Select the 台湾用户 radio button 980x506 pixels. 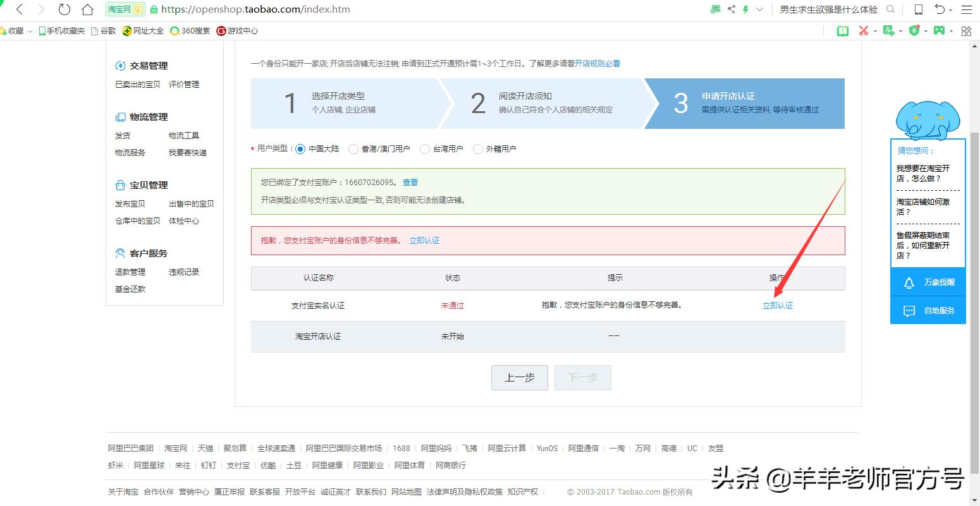[x=424, y=148]
